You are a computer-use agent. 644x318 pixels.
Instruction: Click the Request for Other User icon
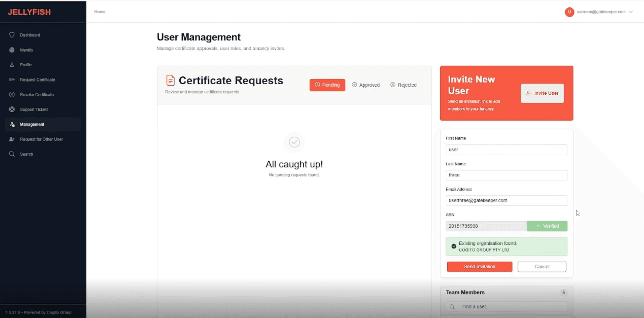click(12, 139)
